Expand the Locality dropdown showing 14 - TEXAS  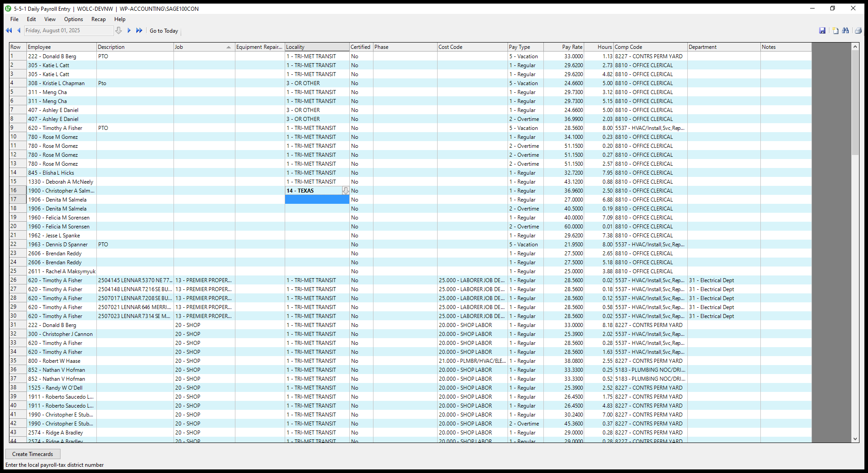(x=345, y=191)
